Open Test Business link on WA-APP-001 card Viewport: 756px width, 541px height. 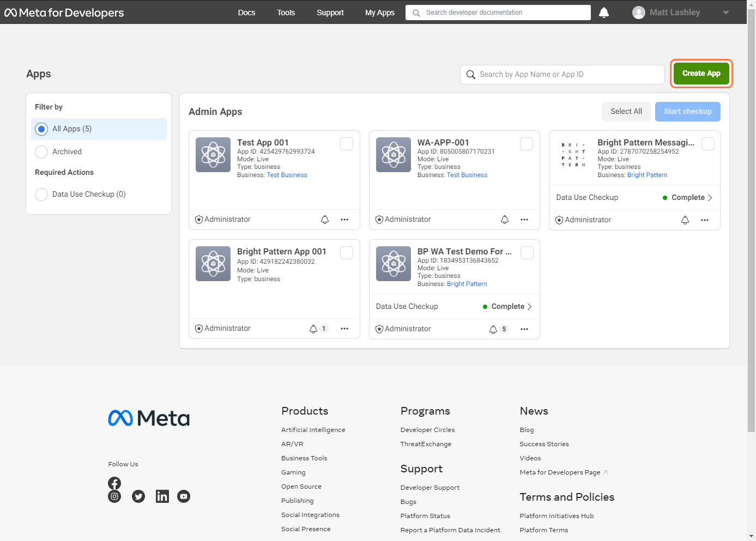click(x=467, y=175)
